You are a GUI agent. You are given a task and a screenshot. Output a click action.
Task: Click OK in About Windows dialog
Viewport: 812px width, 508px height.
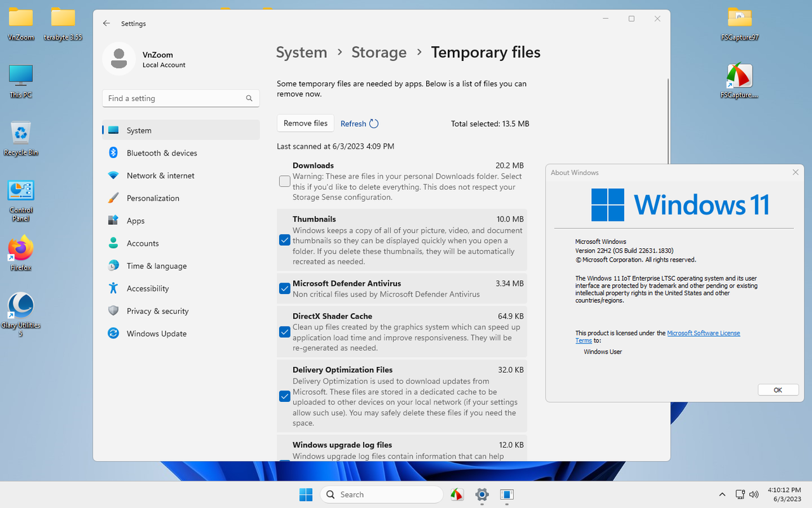(x=778, y=390)
